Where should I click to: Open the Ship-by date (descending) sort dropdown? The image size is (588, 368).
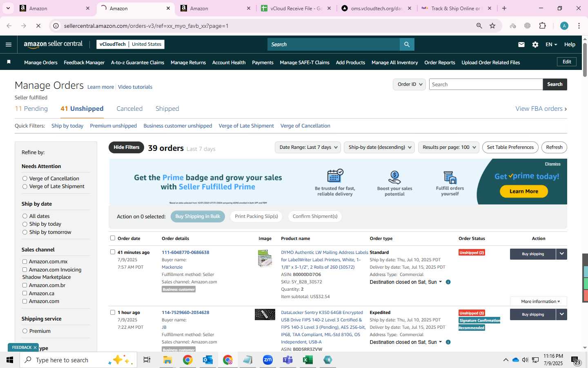380,147
